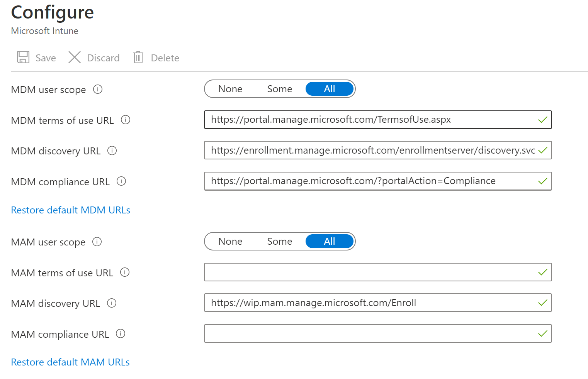The height and width of the screenshot is (379, 588).
Task: Click the Save floppy disk icon
Action: click(x=23, y=58)
